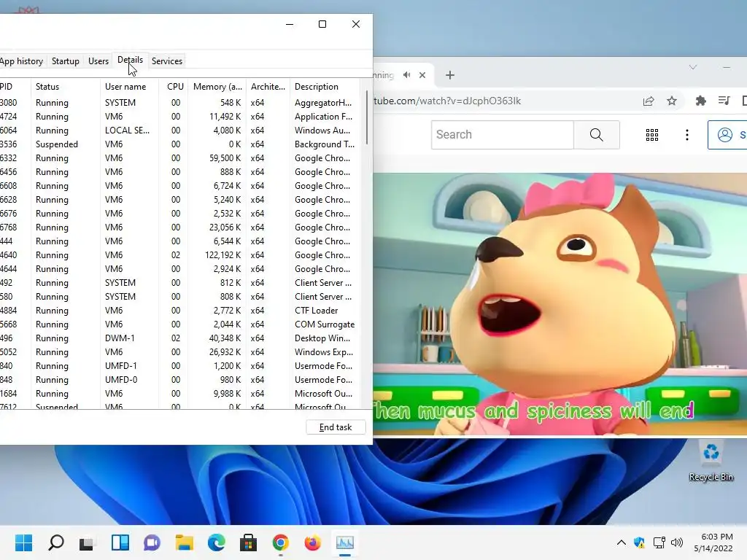Screen dimensions: 747x560
Task: Select Desktop Win... DWM-1 row
Action: tap(180, 338)
